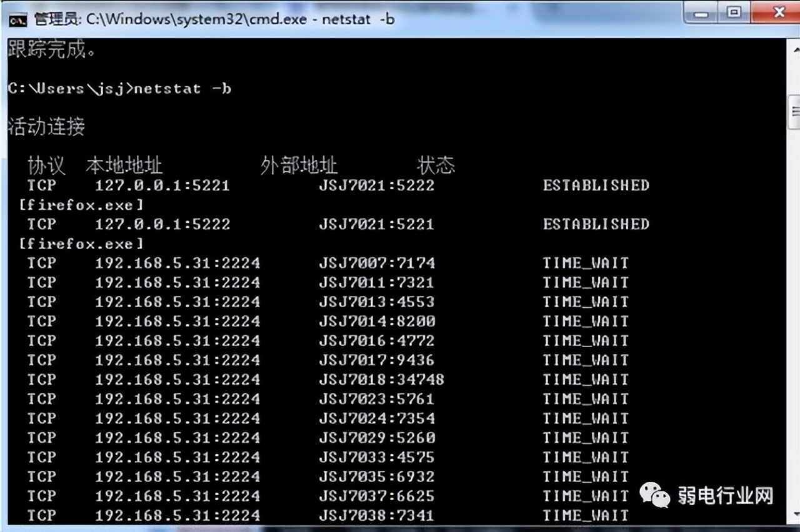Click ESTABLISHED in the 127.0.0.1:5222 row
This screenshot has height=532, width=800.
(596, 224)
